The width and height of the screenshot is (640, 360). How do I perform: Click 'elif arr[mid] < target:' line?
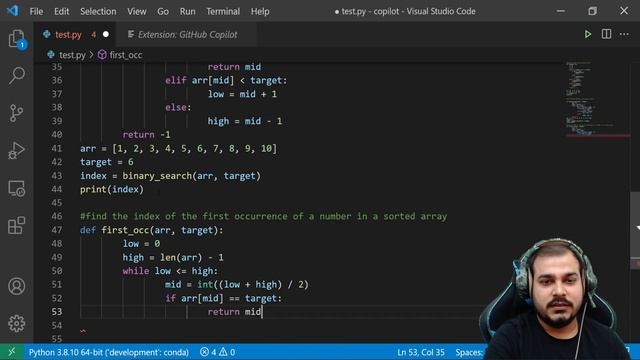coord(226,80)
